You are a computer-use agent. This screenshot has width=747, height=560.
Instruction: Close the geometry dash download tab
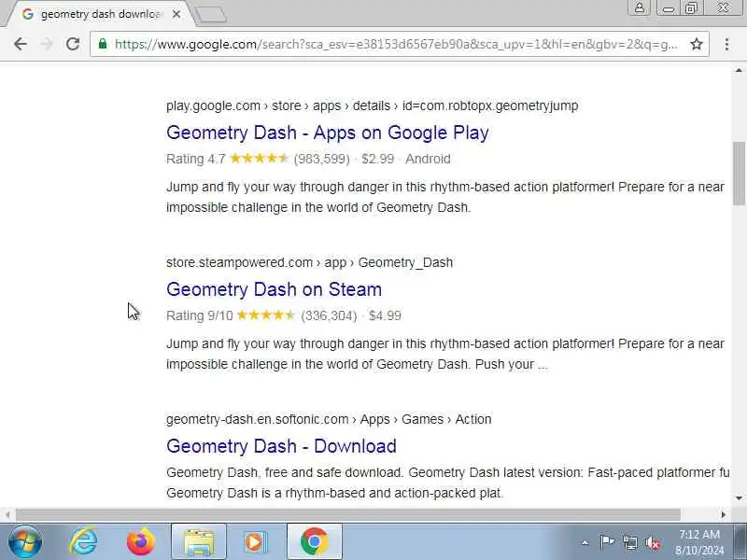click(x=176, y=14)
